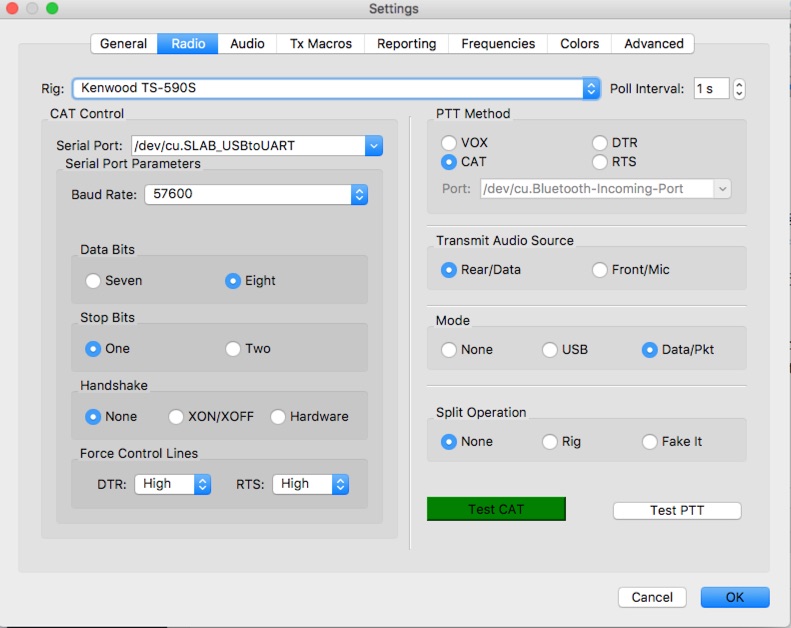Set Mode to USB
Viewport: 791px width, 628px height.
click(x=550, y=350)
